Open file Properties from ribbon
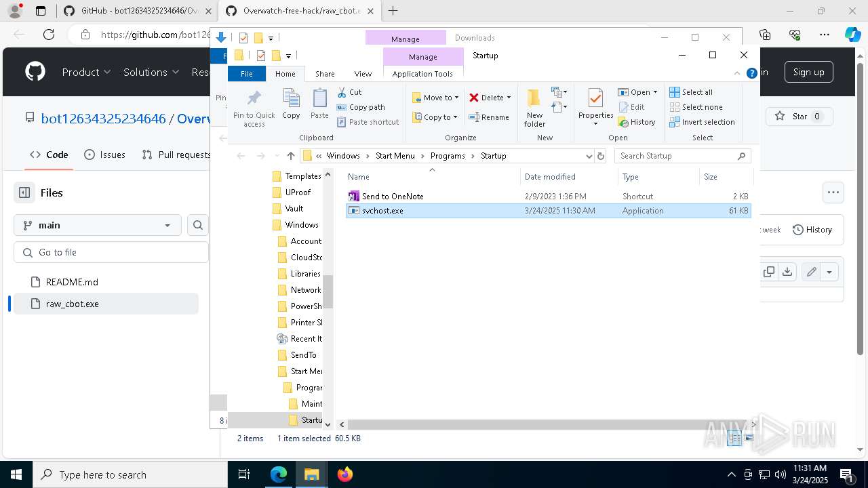Viewport: 868px width, 488px height. click(x=595, y=108)
